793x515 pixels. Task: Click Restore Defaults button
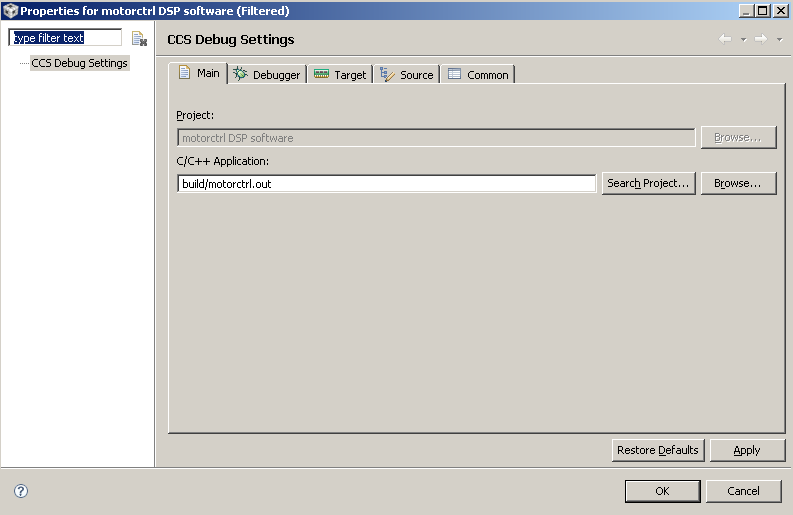point(657,450)
